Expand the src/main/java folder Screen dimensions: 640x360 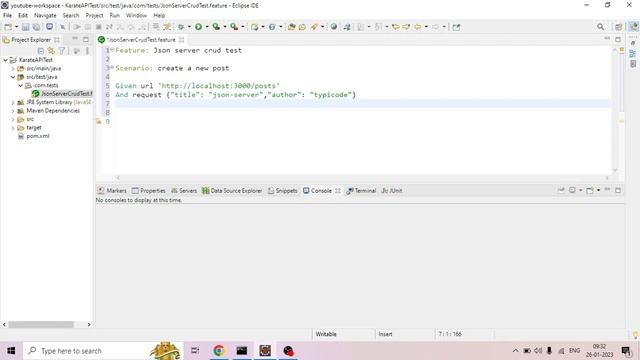(x=13, y=69)
